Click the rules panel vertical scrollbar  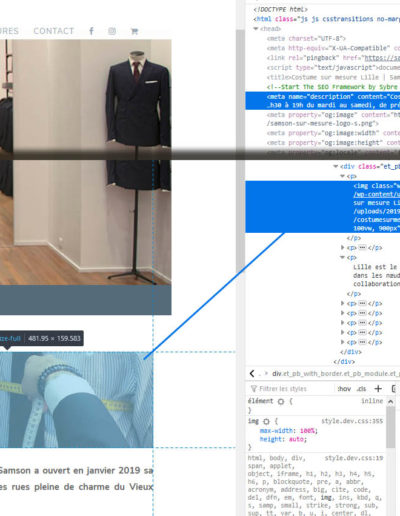click(390, 428)
